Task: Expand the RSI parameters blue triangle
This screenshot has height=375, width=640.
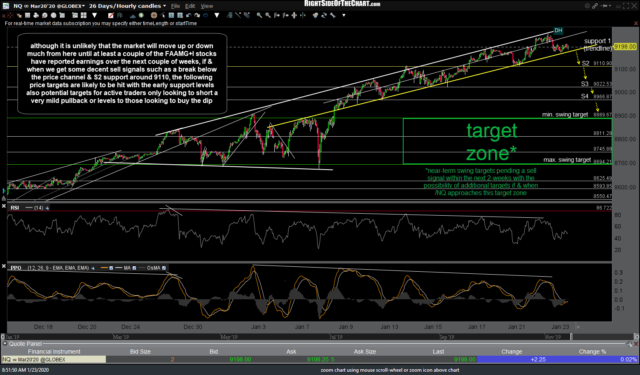Action: click(47, 208)
